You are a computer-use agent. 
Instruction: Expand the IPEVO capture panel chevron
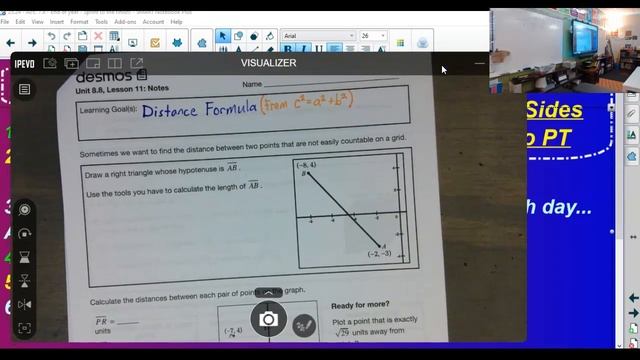click(269, 293)
